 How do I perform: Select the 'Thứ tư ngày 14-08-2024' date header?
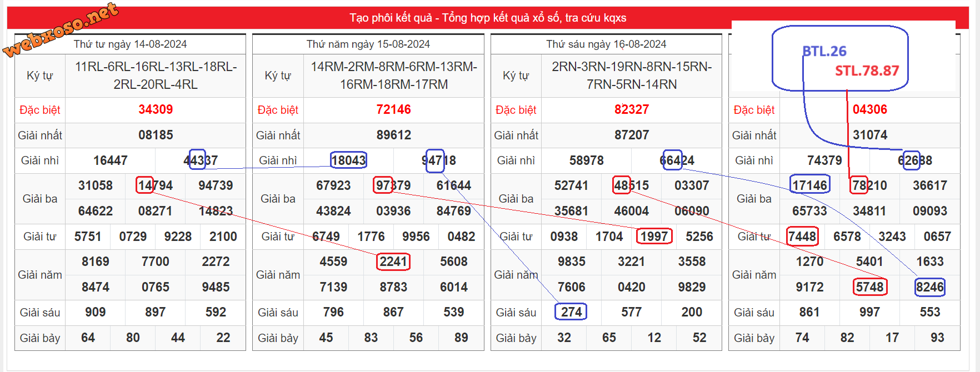click(130, 44)
